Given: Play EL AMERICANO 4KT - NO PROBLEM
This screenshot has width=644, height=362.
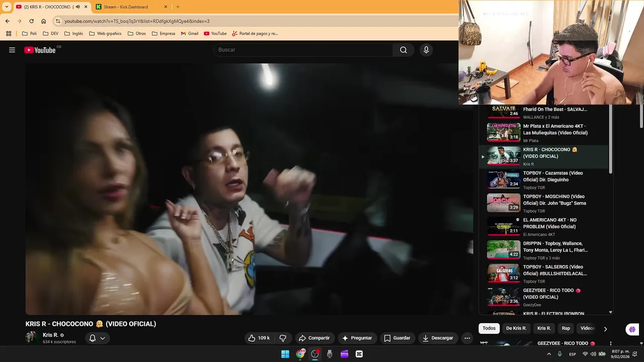Looking at the screenshot, I should 543,226.
